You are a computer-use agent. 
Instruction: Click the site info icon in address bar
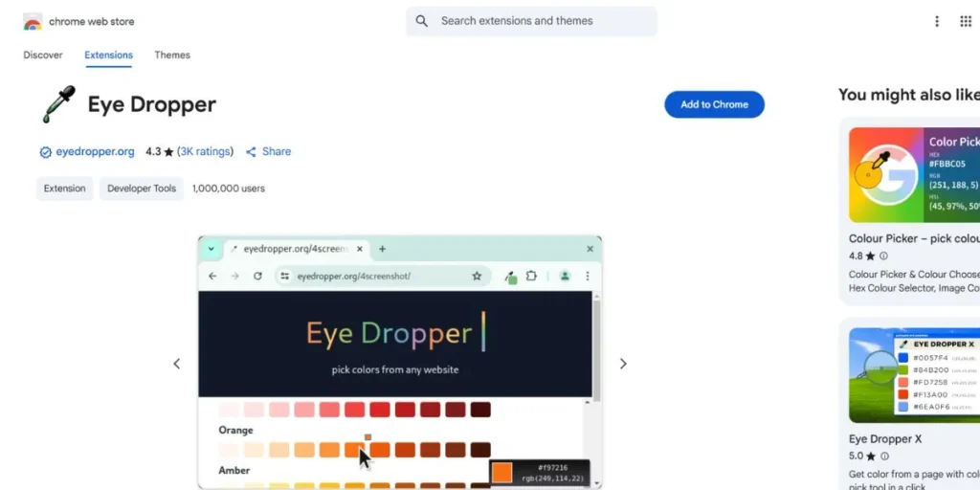(x=285, y=276)
